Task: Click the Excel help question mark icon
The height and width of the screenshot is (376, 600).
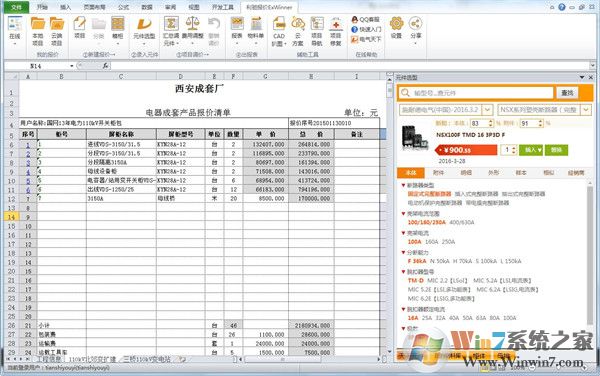Action: point(562,7)
